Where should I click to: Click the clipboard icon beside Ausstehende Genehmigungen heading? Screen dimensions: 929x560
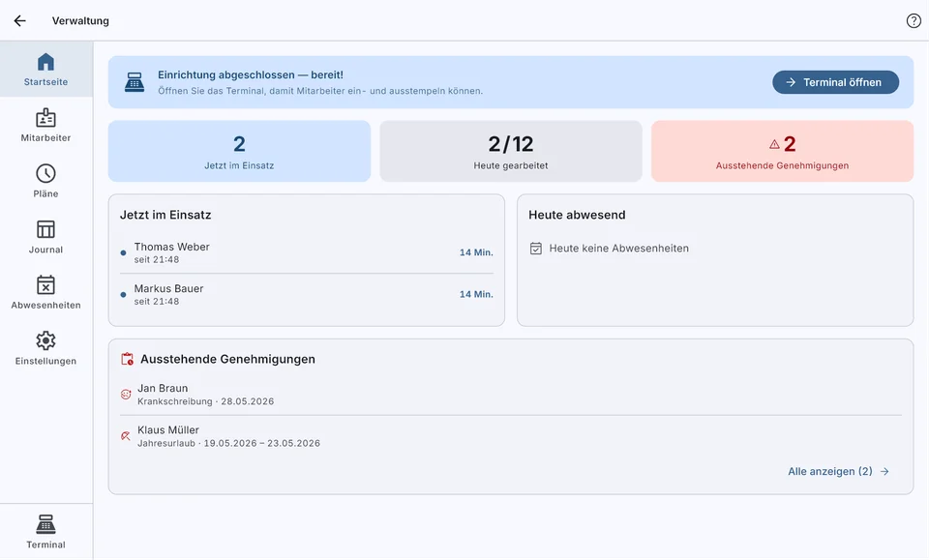coord(127,359)
